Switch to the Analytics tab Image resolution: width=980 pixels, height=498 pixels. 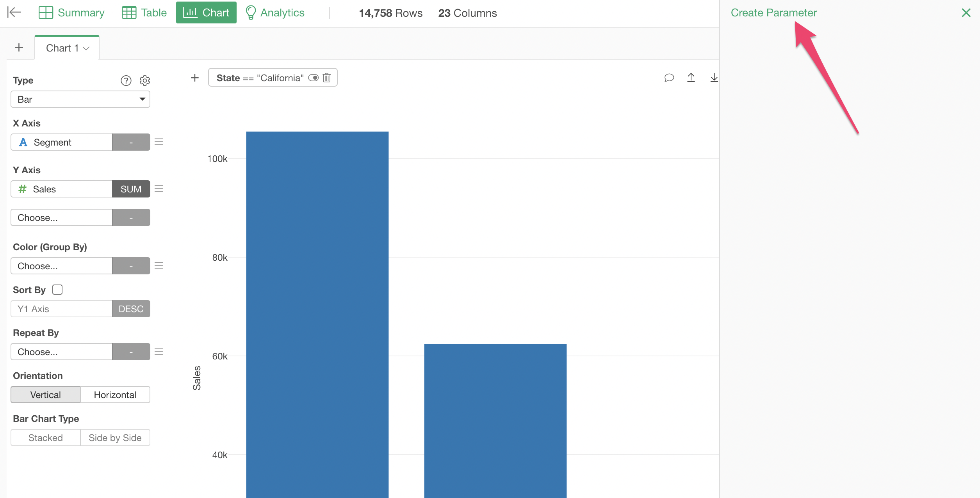275,12
